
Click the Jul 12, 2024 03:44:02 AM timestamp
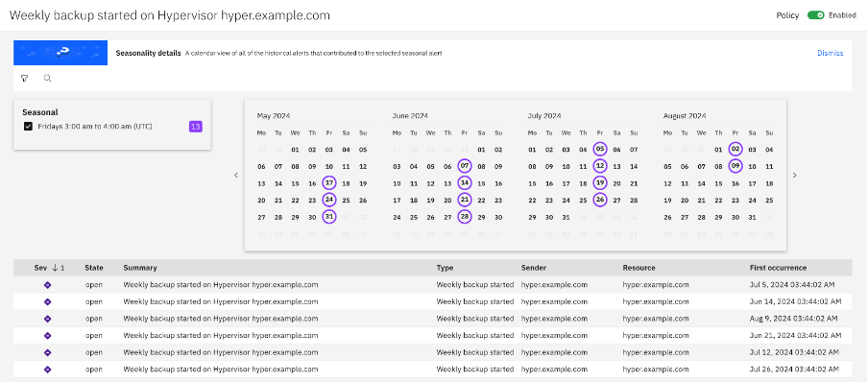794,352
